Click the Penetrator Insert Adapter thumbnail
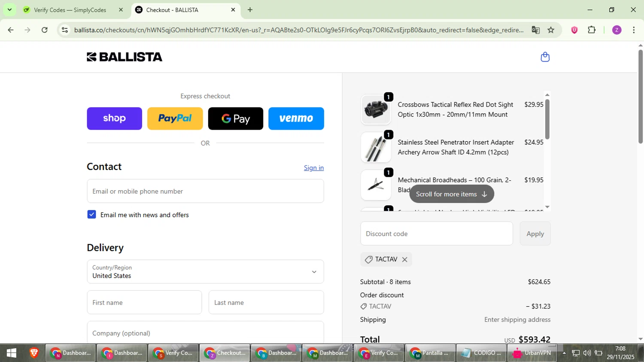The height and width of the screenshot is (362, 644). [376, 147]
